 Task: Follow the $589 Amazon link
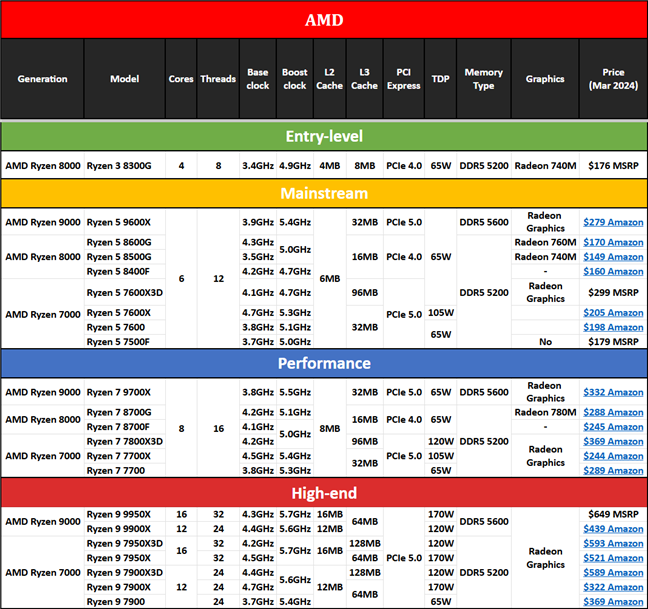[x=613, y=573]
